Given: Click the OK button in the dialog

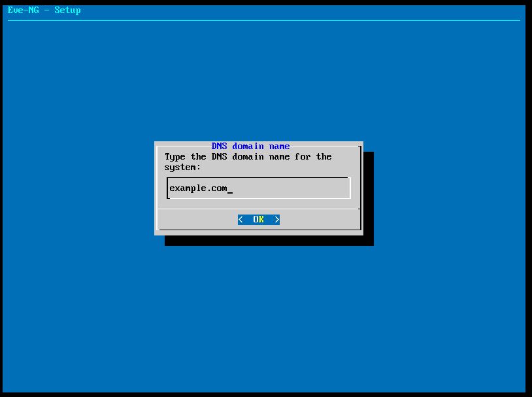Looking at the screenshot, I should pyautogui.click(x=259, y=219).
